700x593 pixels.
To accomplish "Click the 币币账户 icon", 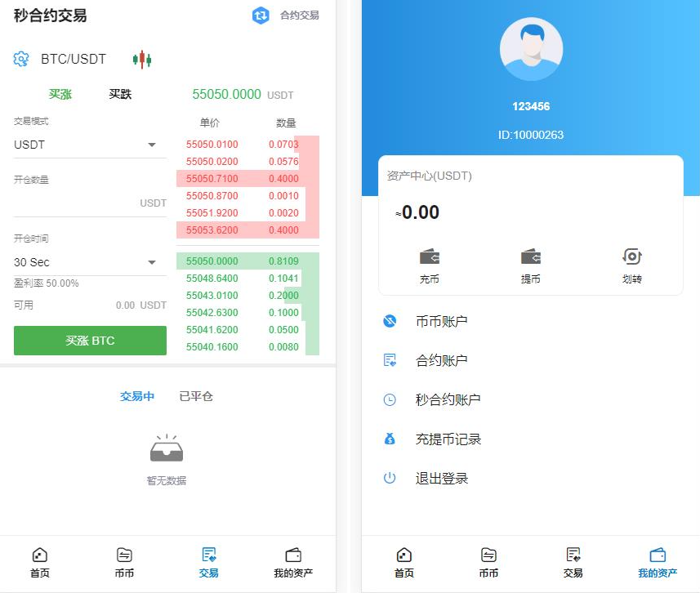I will point(390,321).
